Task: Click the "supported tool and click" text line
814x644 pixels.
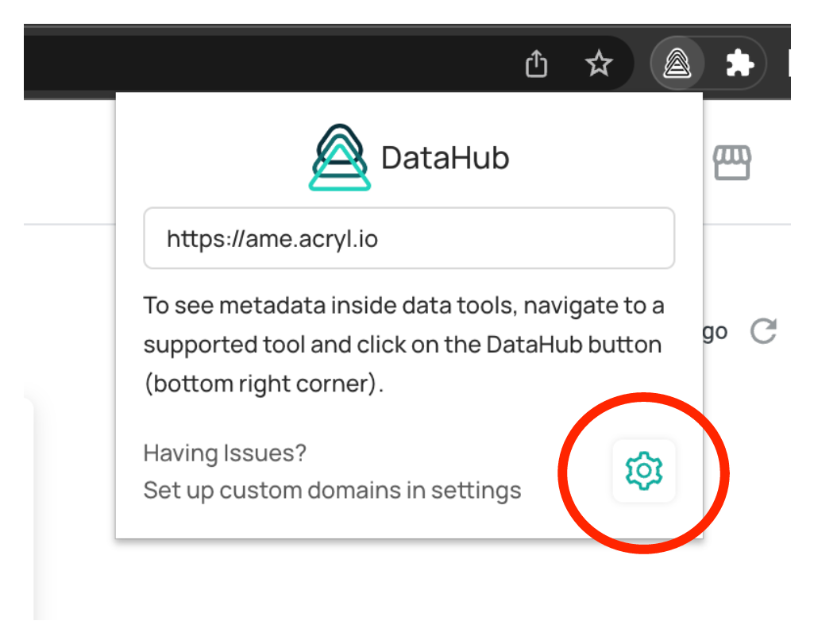Action: pyautogui.click(x=402, y=345)
